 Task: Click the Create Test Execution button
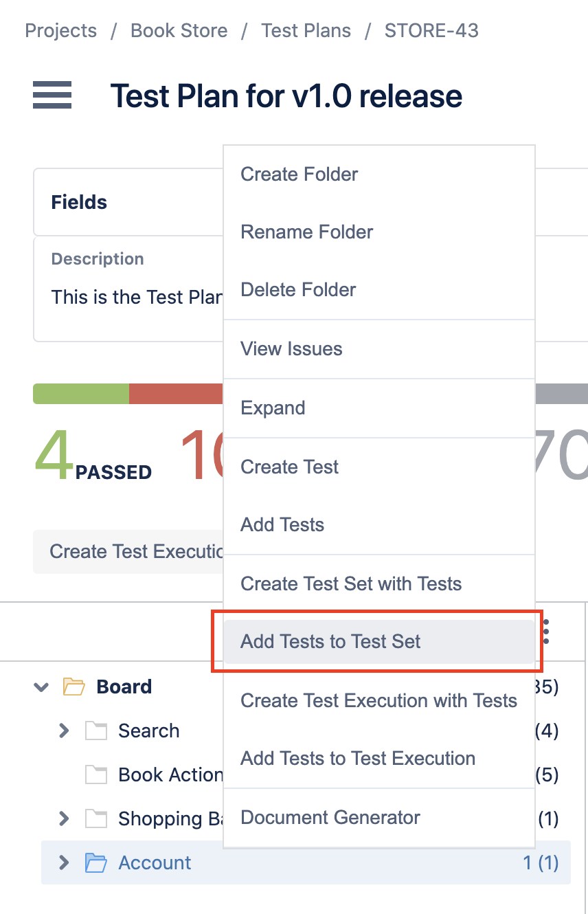click(128, 552)
